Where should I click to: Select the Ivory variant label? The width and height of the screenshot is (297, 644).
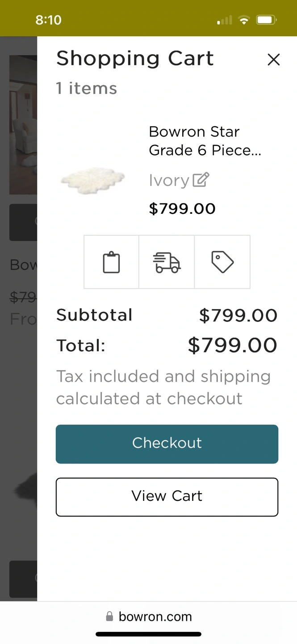tap(169, 180)
